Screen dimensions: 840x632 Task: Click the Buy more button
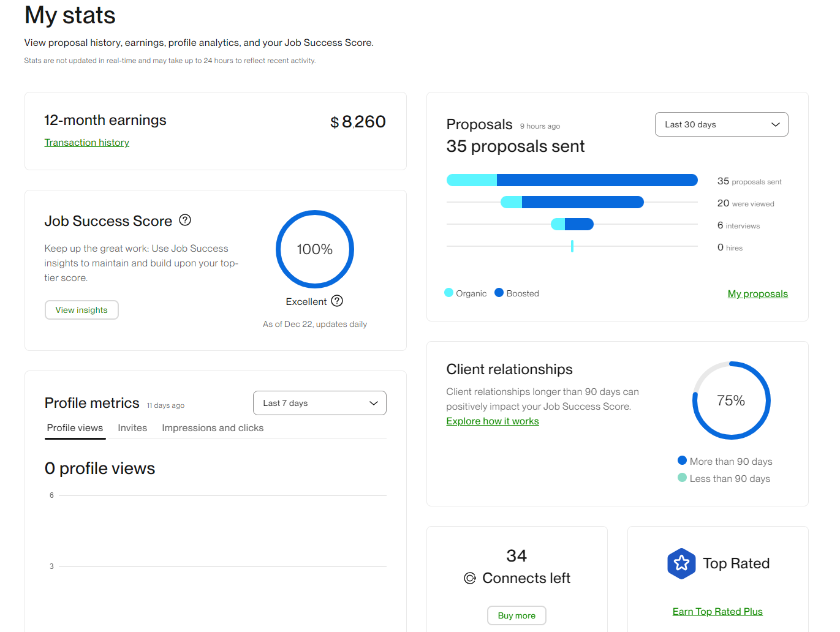(x=516, y=615)
